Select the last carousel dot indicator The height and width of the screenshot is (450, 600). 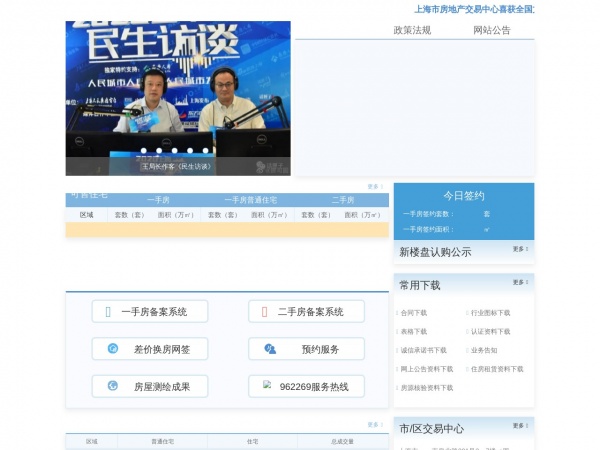point(205,151)
